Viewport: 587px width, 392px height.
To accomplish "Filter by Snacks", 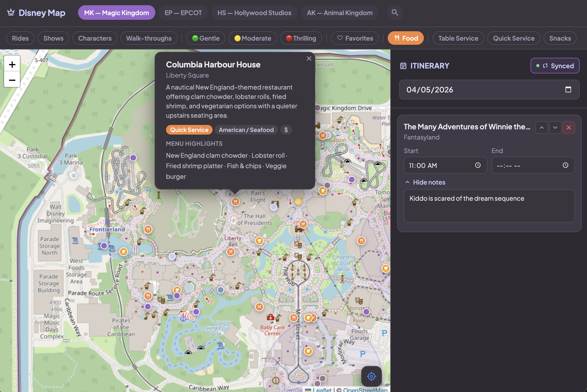I will [x=560, y=38].
